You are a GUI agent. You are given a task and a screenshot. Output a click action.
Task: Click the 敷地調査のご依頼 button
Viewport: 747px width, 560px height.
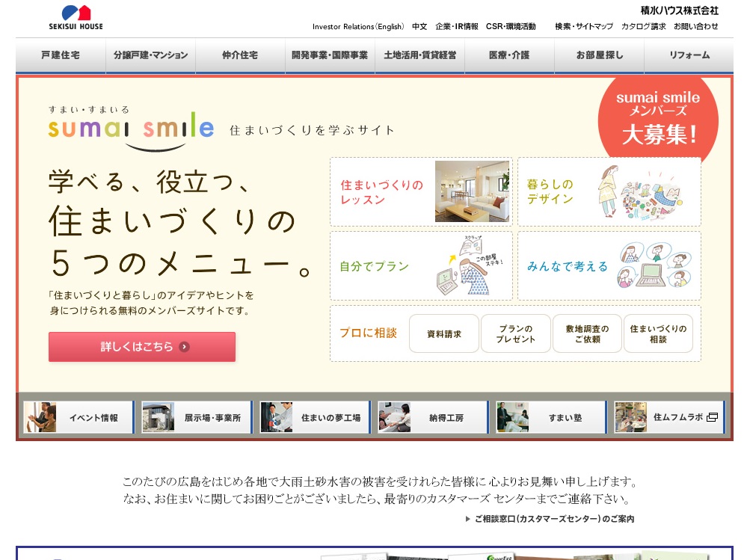coord(587,333)
